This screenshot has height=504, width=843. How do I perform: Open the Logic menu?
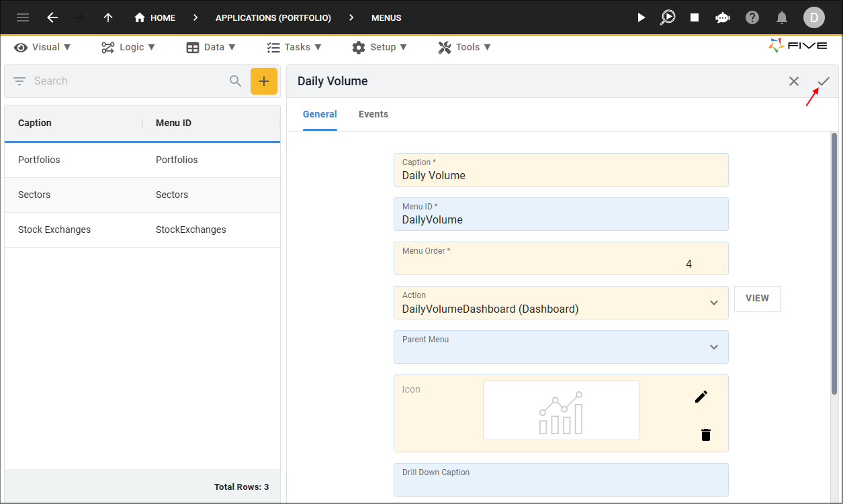[128, 47]
